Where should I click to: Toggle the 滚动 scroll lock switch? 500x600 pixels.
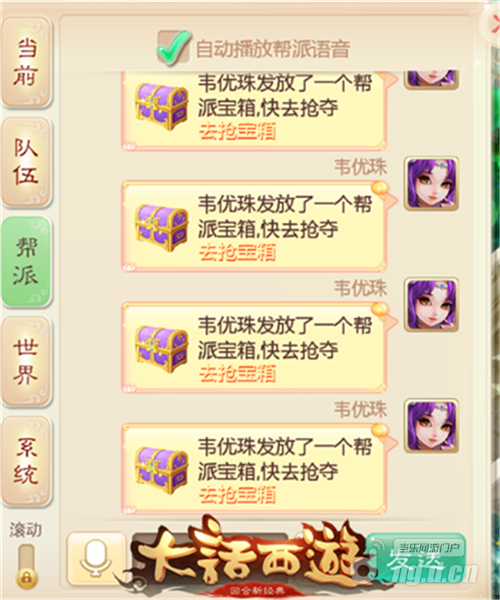[27, 567]
